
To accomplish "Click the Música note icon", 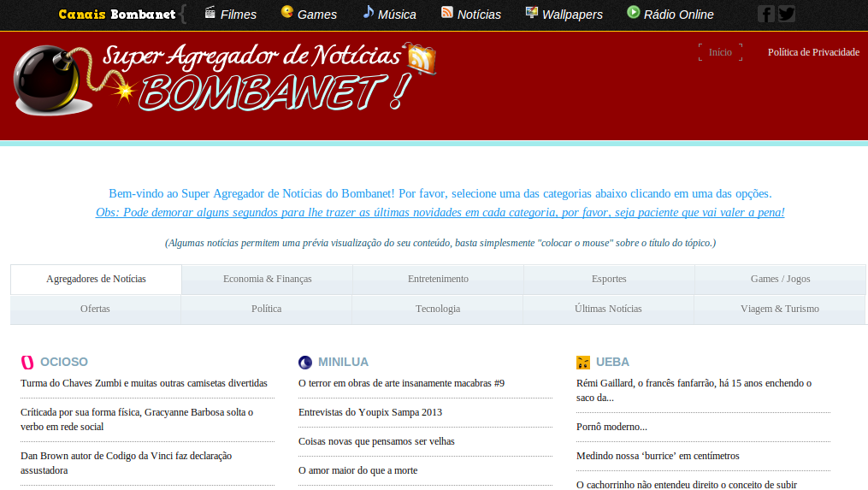I will 368,12.
